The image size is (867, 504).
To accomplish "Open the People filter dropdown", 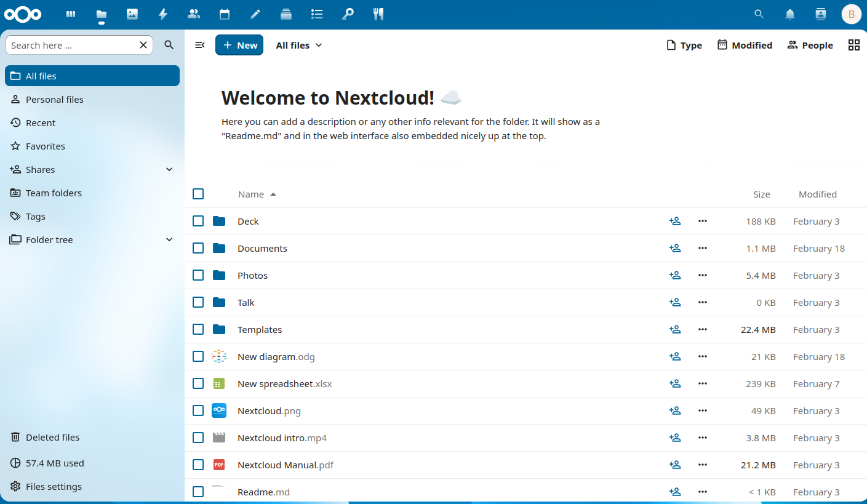I will (810, 45).
